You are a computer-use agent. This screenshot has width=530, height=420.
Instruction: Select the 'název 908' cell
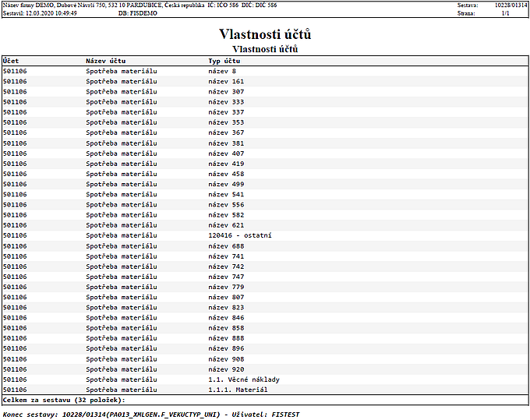tap(226, 359)
